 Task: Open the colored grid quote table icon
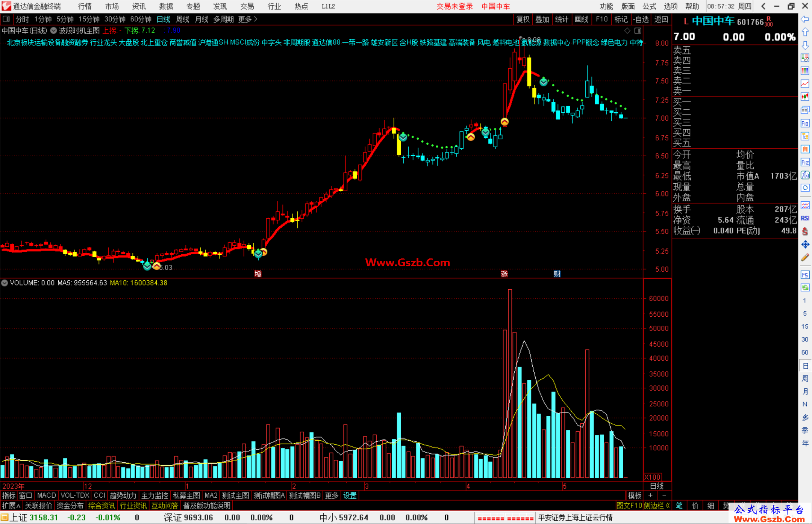point(805,71)
